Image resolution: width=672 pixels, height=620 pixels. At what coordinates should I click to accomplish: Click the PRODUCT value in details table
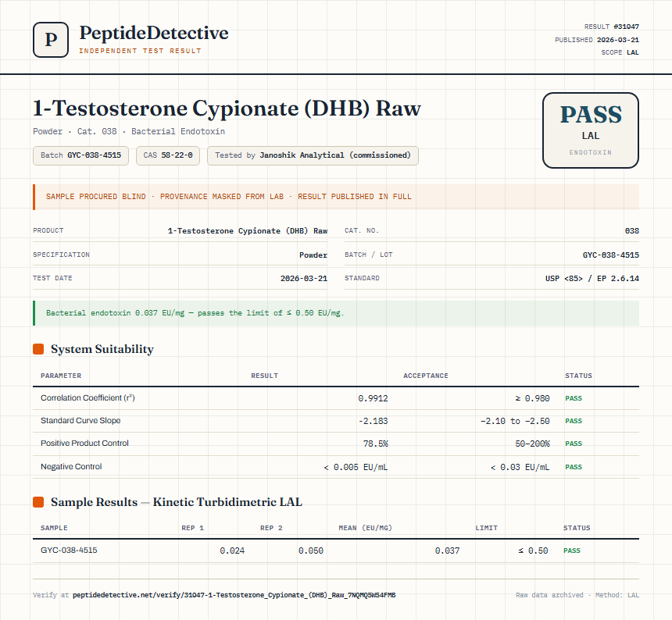pos(247,231)
